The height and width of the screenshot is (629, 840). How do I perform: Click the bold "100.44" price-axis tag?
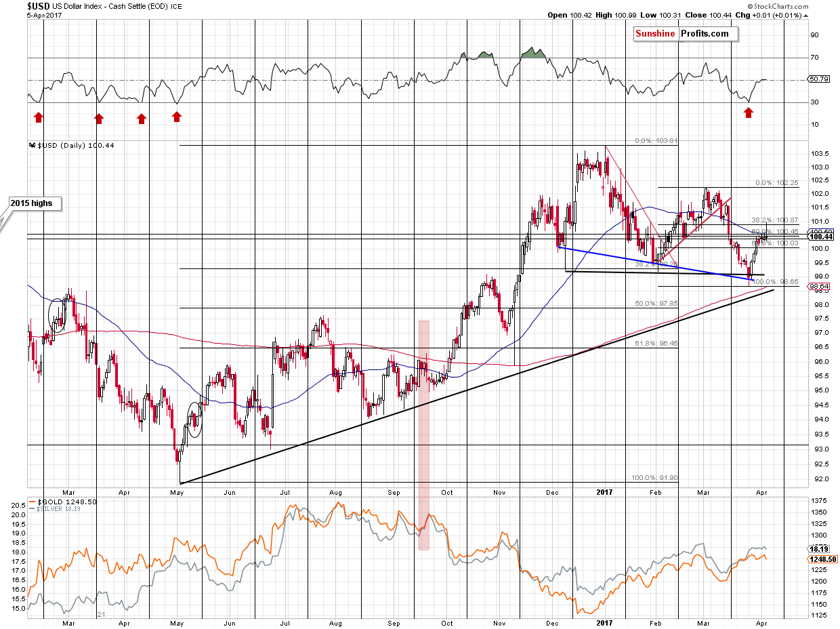click(820, 237)
